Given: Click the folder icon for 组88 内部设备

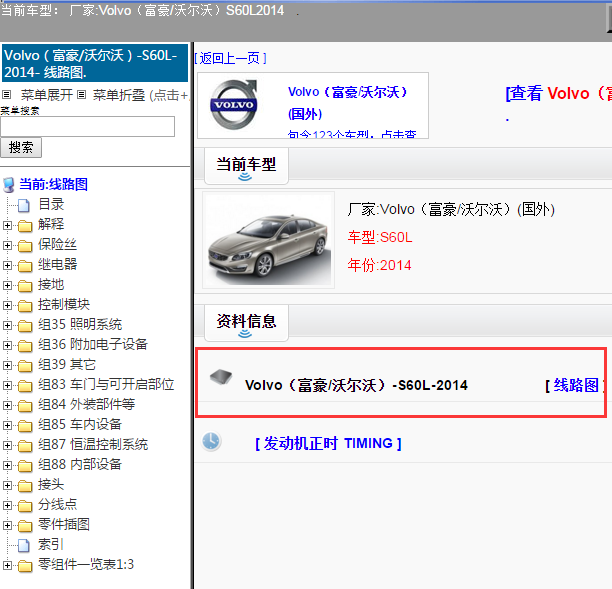Looking at the screenshot, I should (x=25, y=466).
